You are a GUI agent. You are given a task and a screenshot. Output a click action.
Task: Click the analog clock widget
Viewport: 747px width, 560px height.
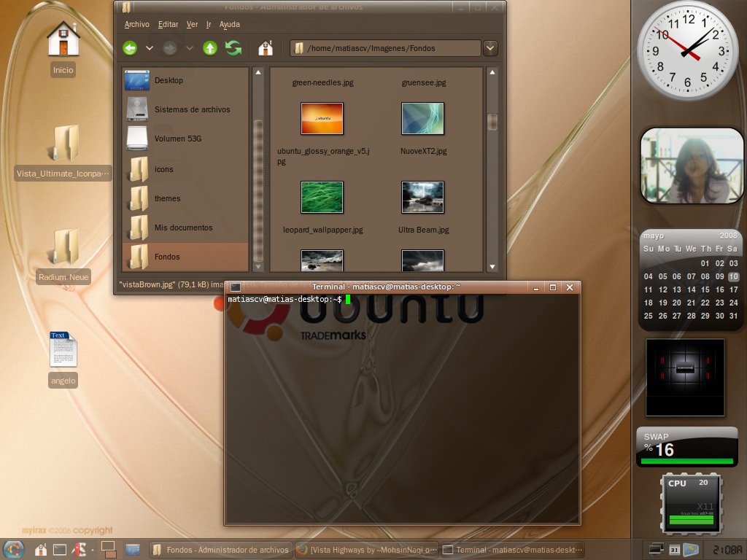click(x=687, y=50)
